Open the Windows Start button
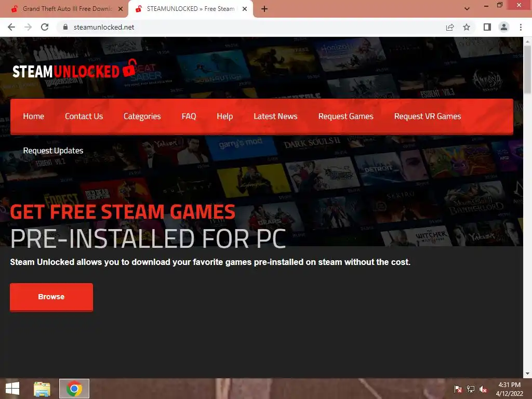 point(12,389)
